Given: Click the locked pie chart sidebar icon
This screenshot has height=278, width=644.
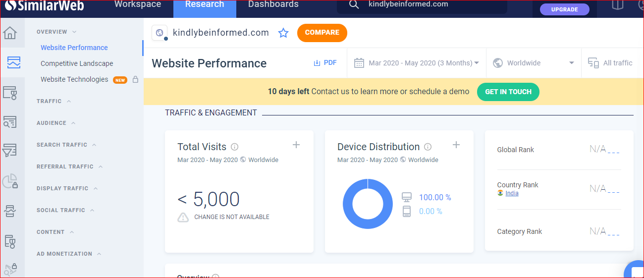Looking at the screenshot, I should point(10,181).
